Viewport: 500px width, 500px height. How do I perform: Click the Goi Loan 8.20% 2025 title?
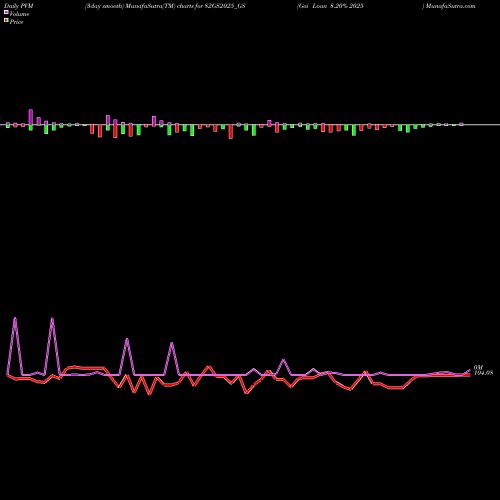[330, 6]
